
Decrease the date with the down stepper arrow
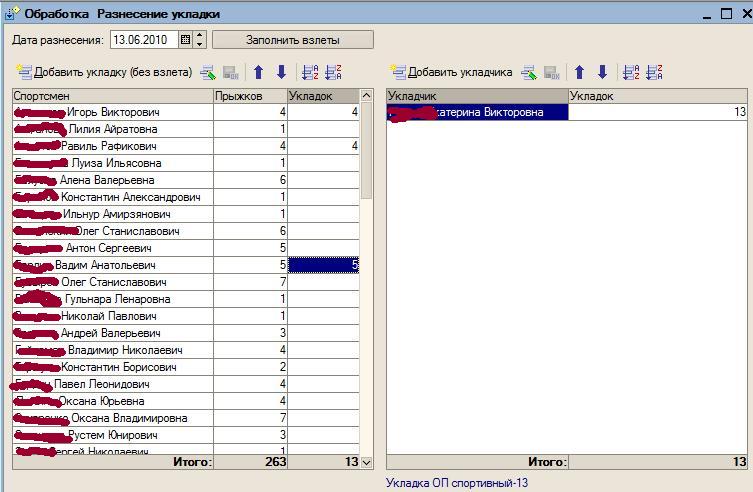pos(199,44)
